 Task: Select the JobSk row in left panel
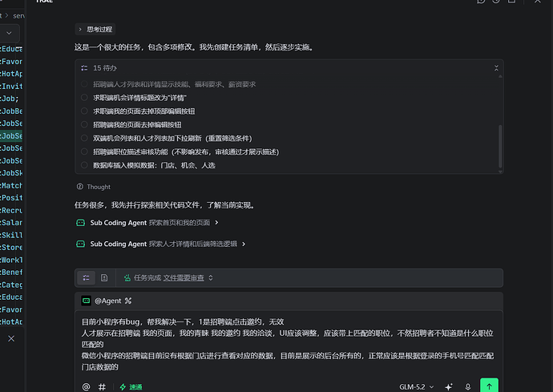coord(11,173)
